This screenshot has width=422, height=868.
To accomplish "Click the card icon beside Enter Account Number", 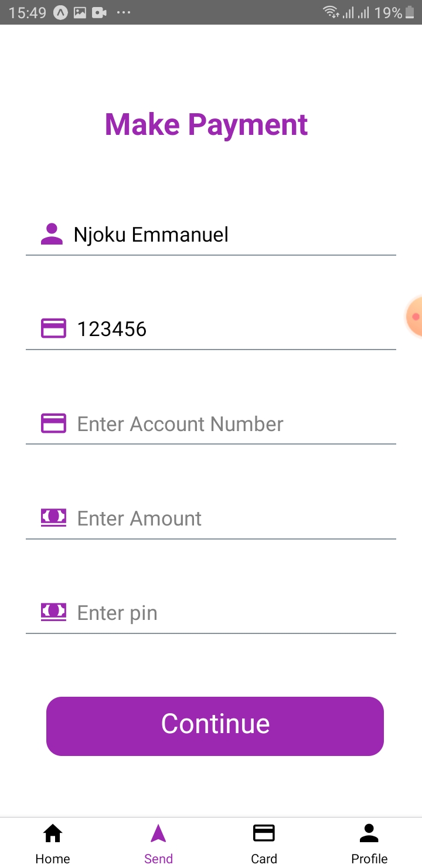I will [x=53, y=423].
